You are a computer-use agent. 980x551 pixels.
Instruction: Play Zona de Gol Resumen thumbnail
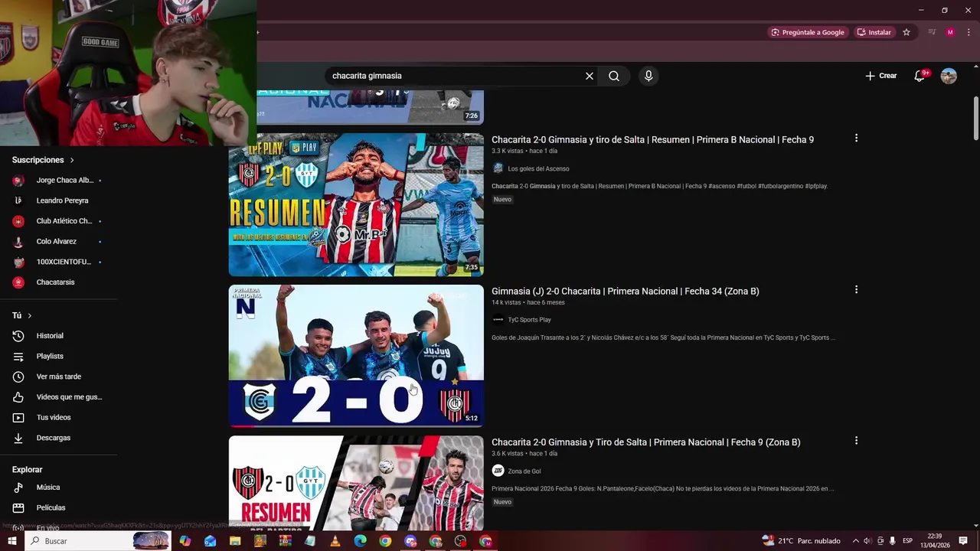coord(356,483)
